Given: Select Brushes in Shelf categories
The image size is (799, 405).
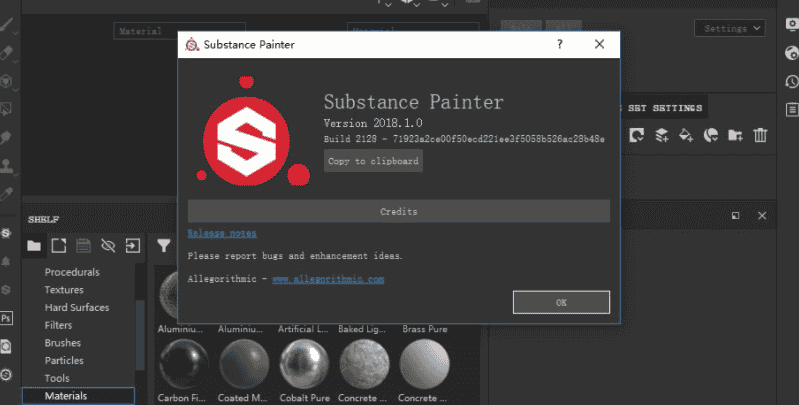Looking at the screenshot, I should pos(63,343).
